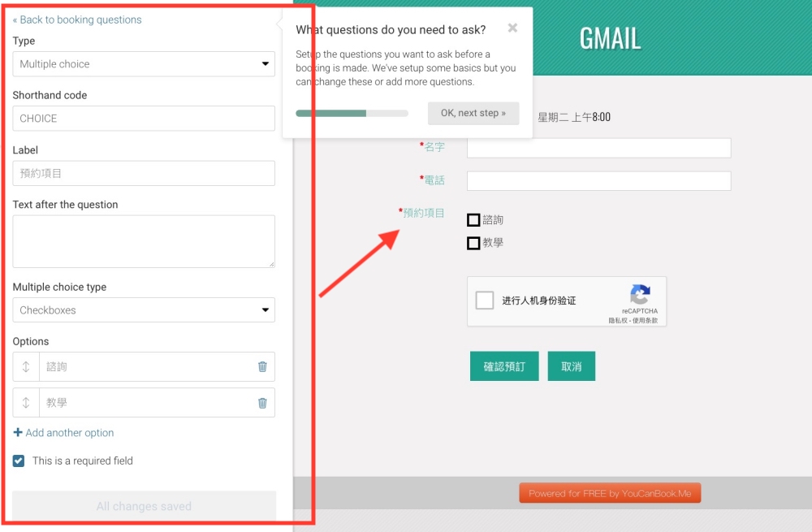This screenshot has height=532, width=812.
Task: Edit the 諮詢 option text field
Action: point(148,367)
